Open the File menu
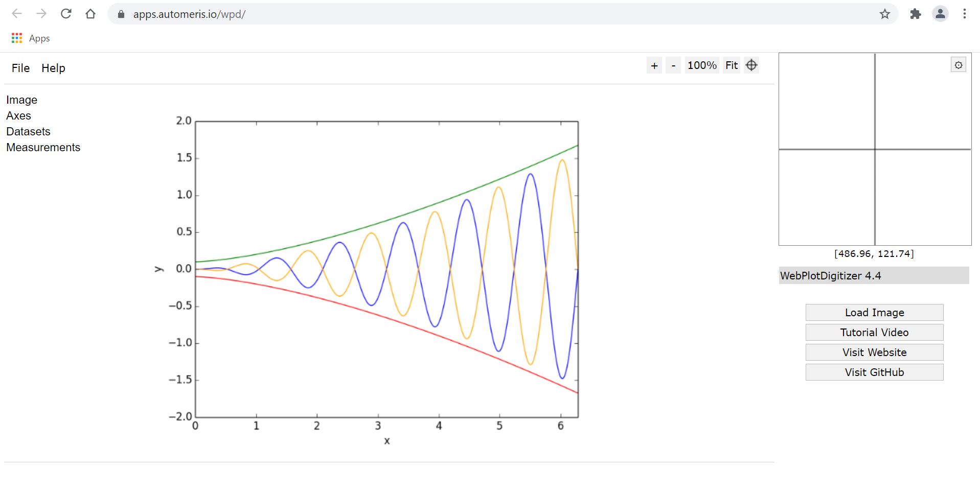 tap(20, 68)
